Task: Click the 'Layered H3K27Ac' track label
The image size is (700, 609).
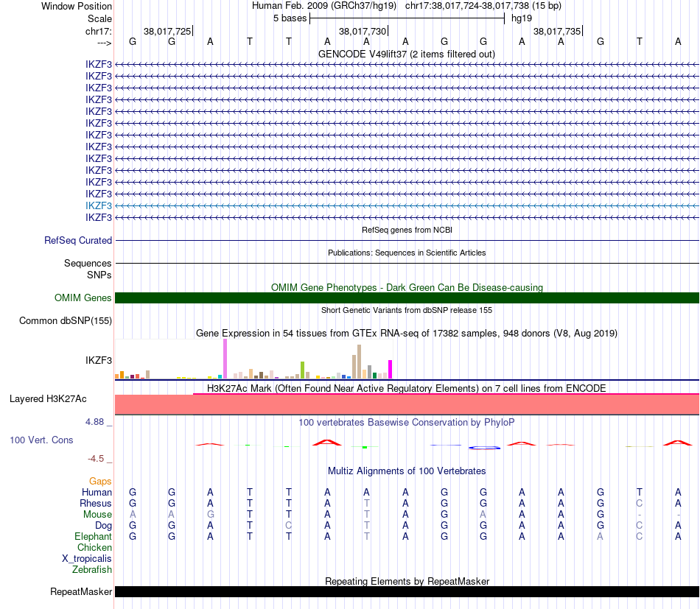Action: 48,399
